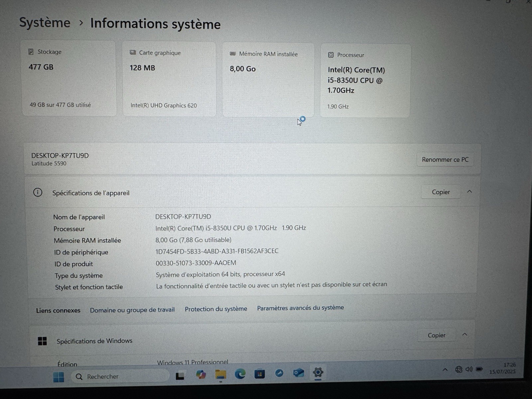Open the blue wrench app in the taskbar
The height and width of the screenshot is (399, 532).
(279, 373)
